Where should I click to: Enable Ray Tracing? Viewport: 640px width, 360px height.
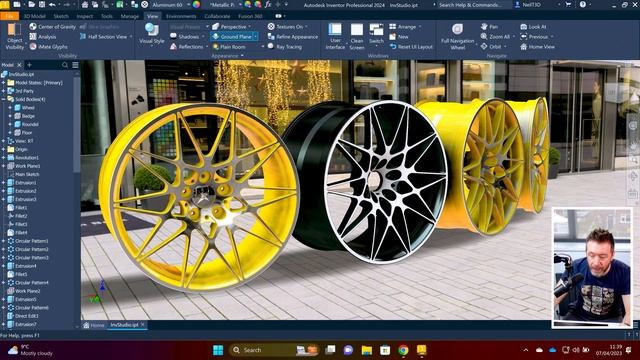coord(285,47)
